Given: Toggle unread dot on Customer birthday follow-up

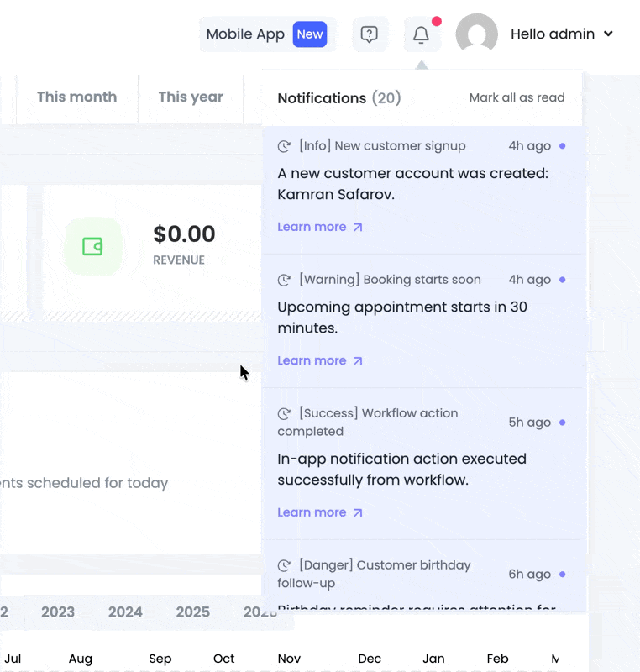Looking at the screenshot, I should 562,575.
